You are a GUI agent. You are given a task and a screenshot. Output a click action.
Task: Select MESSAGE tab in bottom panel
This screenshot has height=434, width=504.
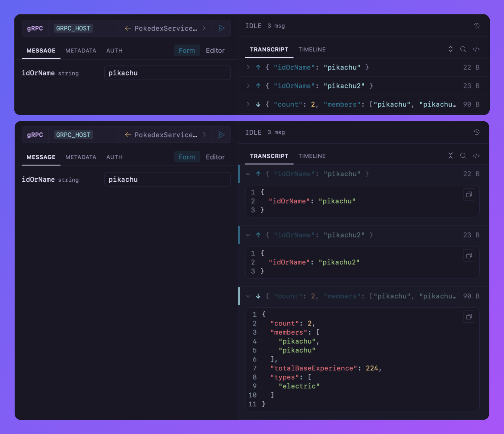point(41,157)
